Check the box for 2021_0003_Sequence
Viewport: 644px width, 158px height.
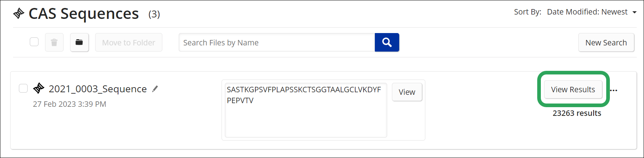[x=23, y=88]
